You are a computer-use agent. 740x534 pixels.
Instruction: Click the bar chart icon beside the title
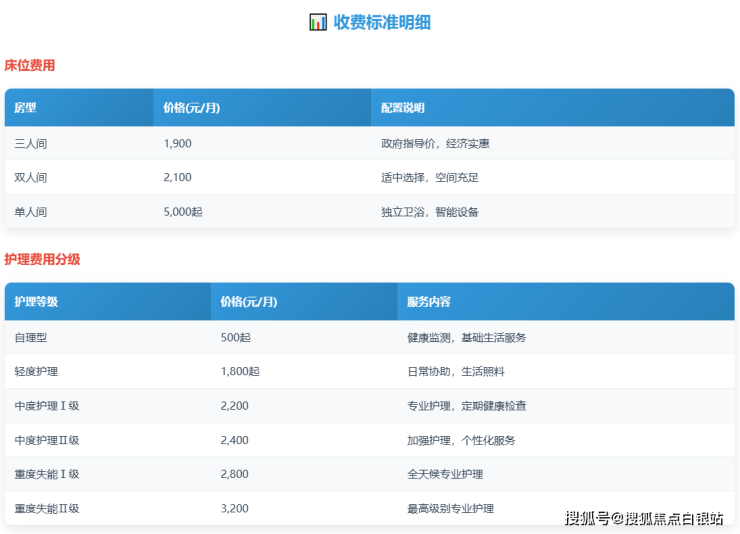[318, 22]
